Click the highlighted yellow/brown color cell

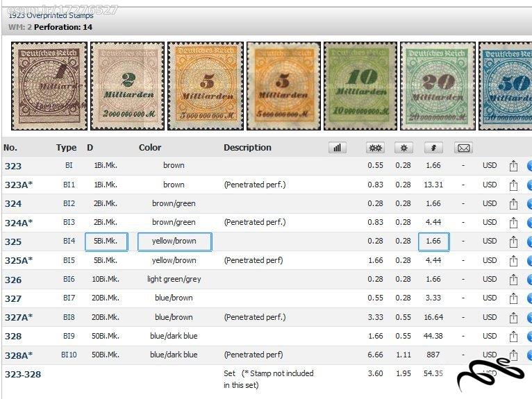[x=175, y=241]
